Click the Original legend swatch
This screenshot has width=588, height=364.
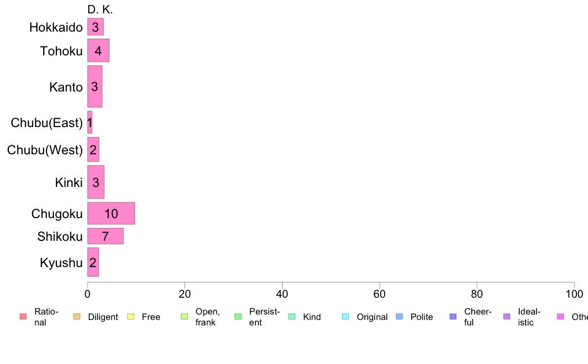pos(346,317)
